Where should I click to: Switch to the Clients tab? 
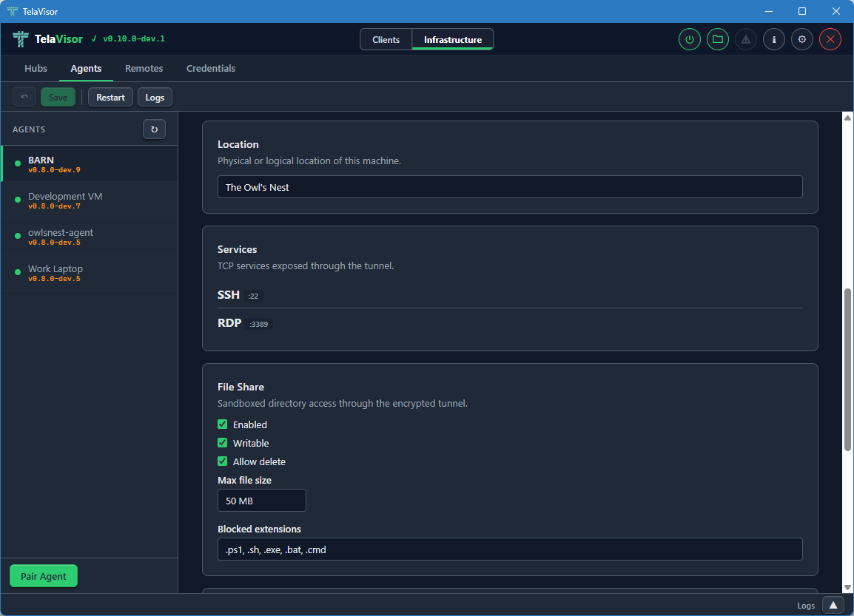point(386,39)
